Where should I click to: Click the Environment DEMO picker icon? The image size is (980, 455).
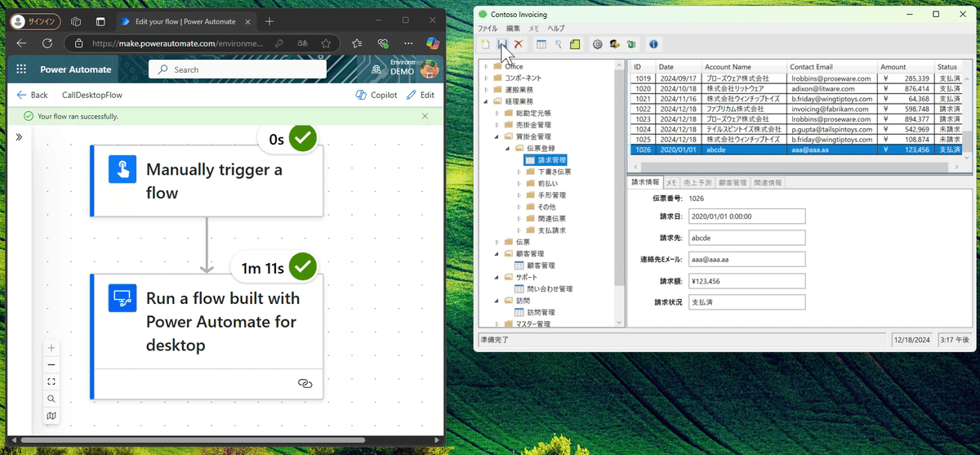pyautogui.click(x=376, y=70)
